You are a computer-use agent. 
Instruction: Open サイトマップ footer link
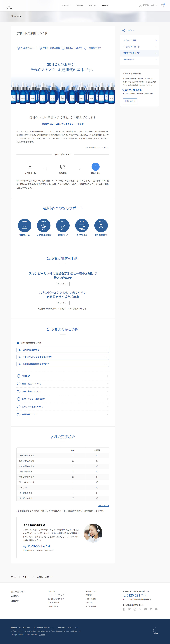(x=73, y=628)
